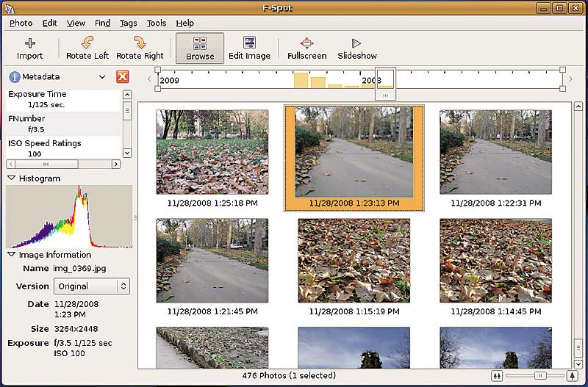Click the zoom-in large thumbnail icon

pos(572,375)
